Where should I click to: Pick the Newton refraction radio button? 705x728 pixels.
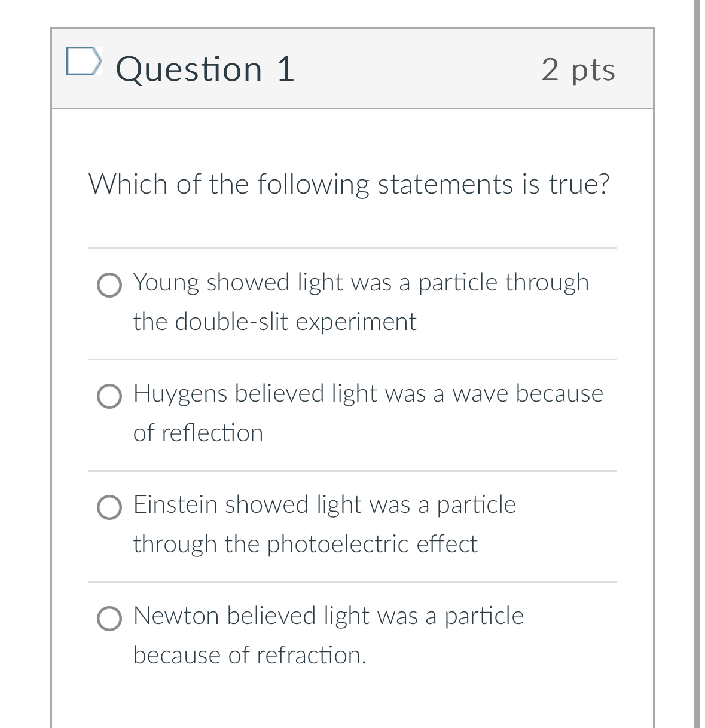pyautogui.click(x=109, y=619)
